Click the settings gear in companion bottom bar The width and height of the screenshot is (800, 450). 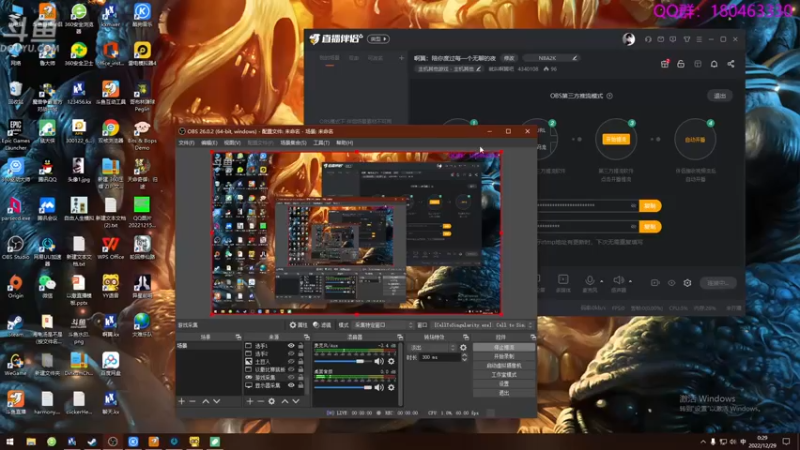687,283
